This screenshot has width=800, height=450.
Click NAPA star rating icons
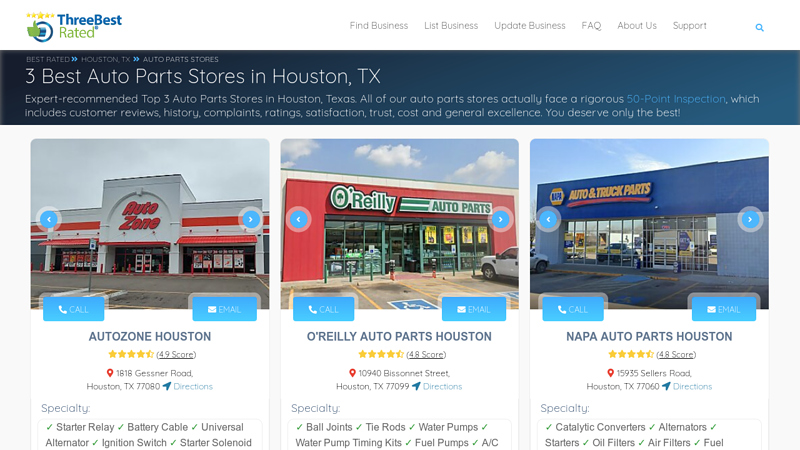pyautogui.click(x=631, y=354)
